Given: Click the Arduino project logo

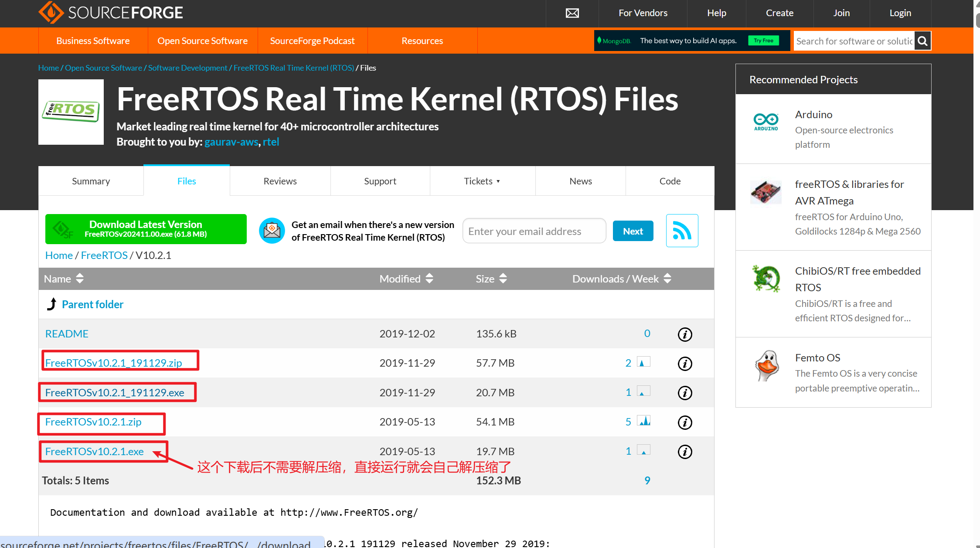Looking at the screenshot, I should 766,121.
